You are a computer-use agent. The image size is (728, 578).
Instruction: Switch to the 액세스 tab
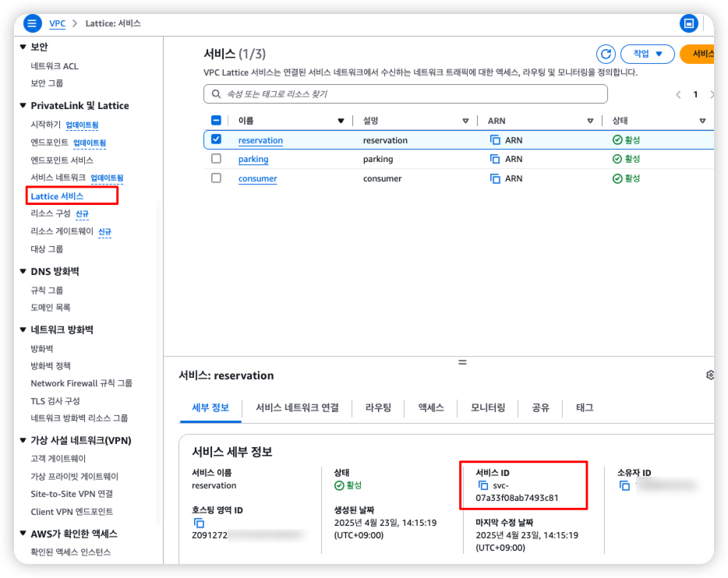431,407
